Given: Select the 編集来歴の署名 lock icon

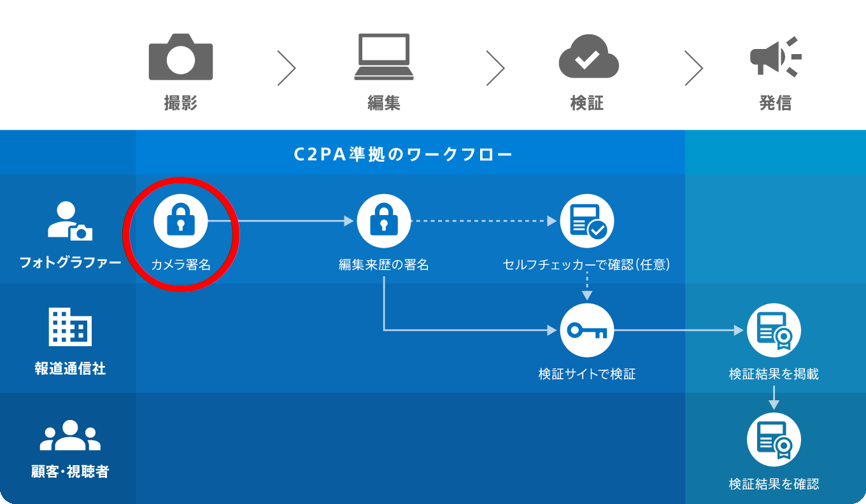Looking at the screenshot, I should coord(383,221).
